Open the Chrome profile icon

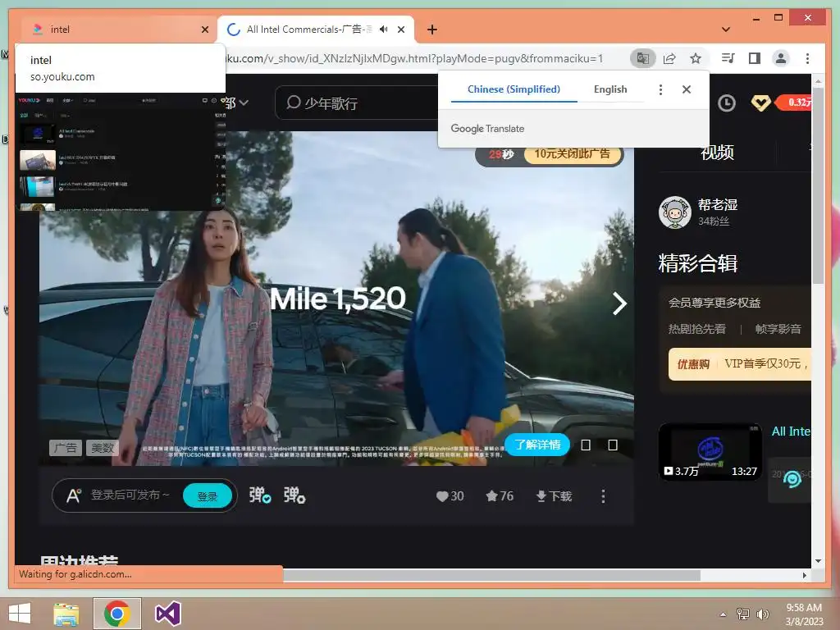pyautogui.click(x=781, y=58)
